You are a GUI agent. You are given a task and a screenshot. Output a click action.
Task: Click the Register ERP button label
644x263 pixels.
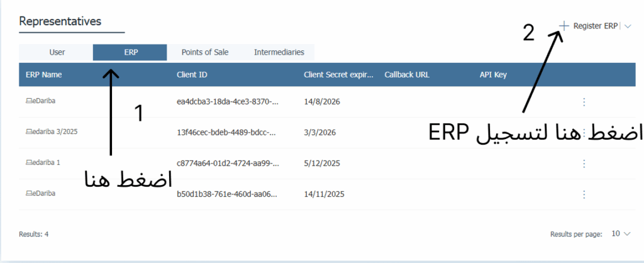pos(595,26)
